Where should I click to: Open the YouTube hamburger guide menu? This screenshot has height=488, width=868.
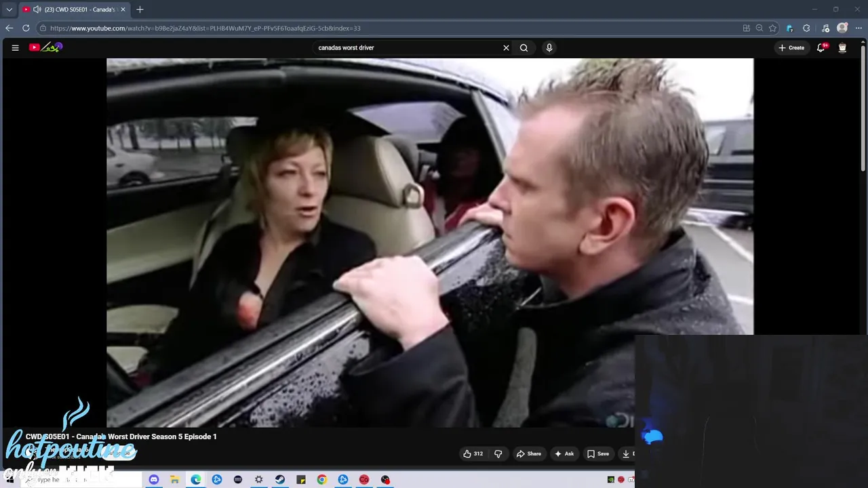(15, 47)
